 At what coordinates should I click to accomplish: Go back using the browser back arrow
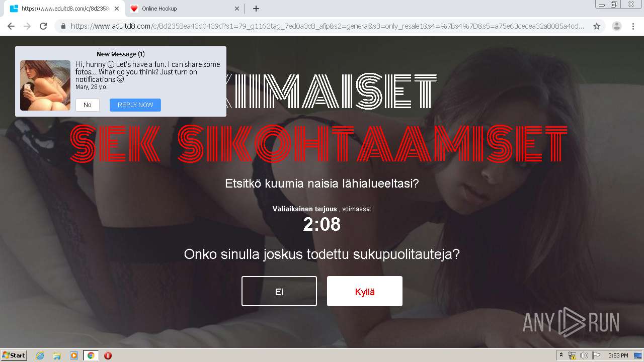click(11, 26)
